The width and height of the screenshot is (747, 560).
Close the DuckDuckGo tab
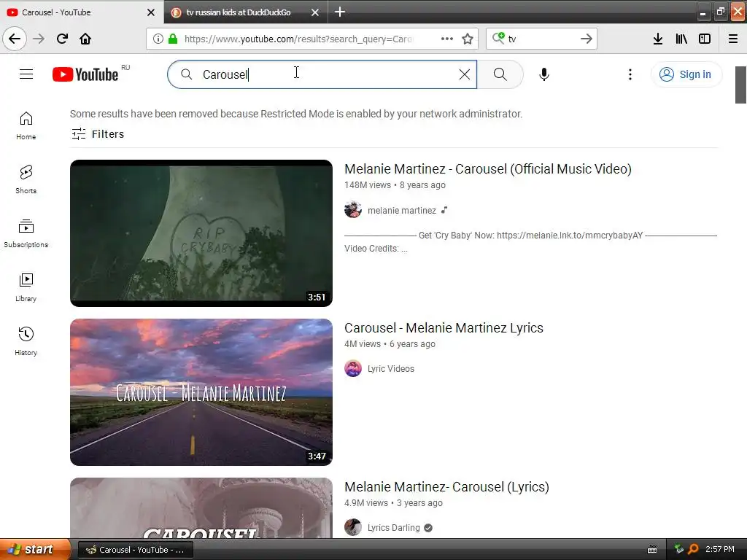point(315,12)
